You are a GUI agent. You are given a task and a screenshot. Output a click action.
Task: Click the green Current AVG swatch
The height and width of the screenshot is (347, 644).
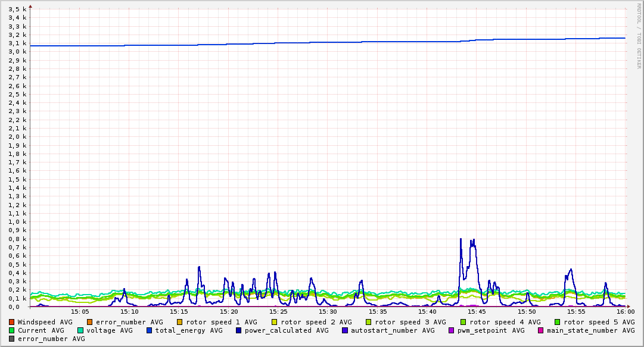point(11,330)
